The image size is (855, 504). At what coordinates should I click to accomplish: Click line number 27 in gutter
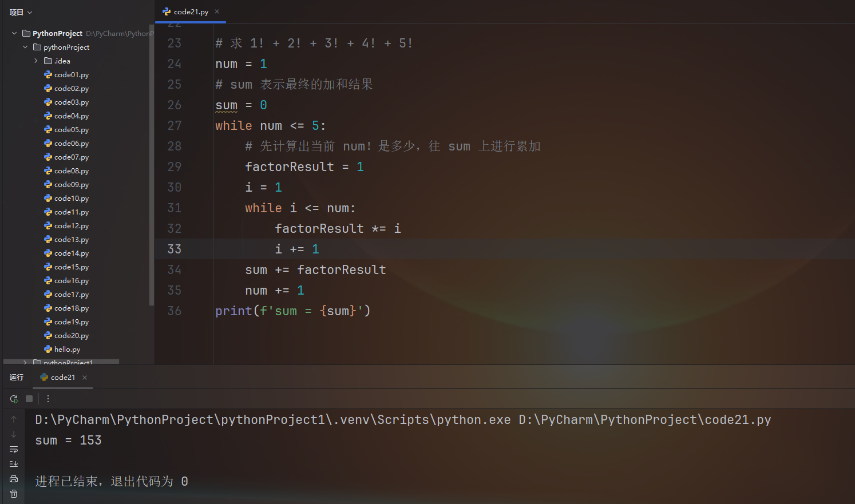coord(174,125)
